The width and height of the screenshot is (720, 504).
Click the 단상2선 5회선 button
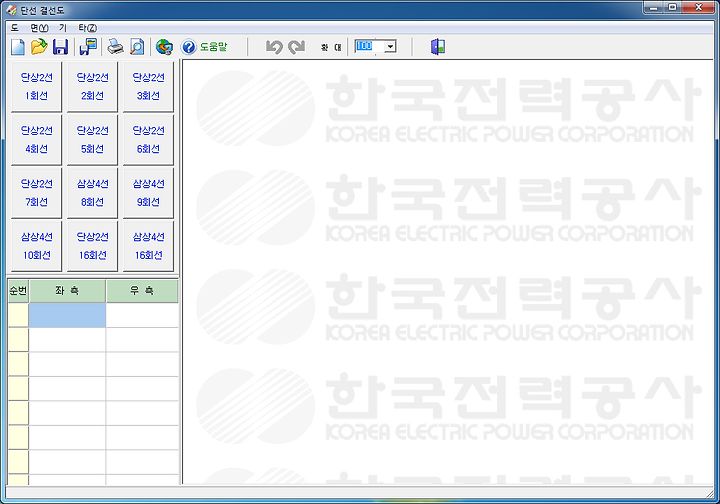pos(92,140)
